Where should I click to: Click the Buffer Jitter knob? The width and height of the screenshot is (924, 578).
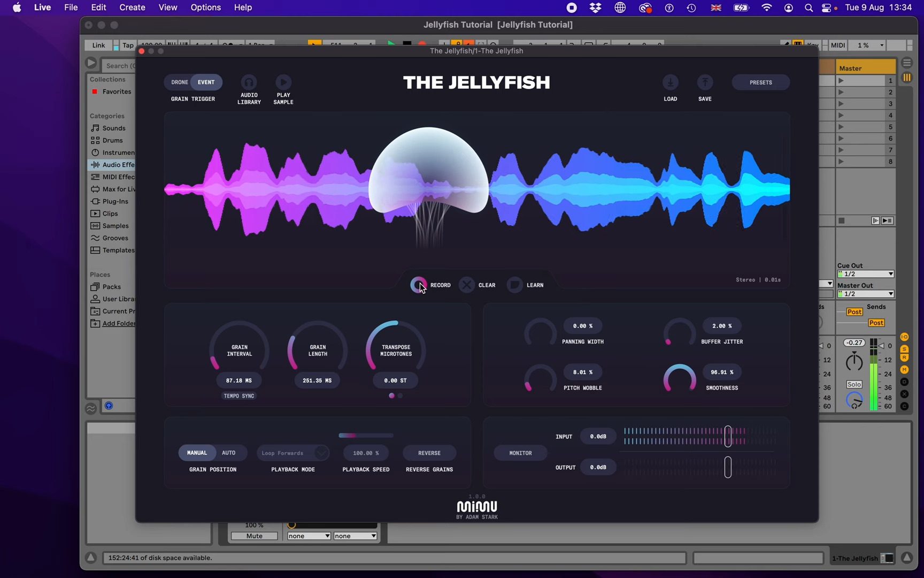680,333
